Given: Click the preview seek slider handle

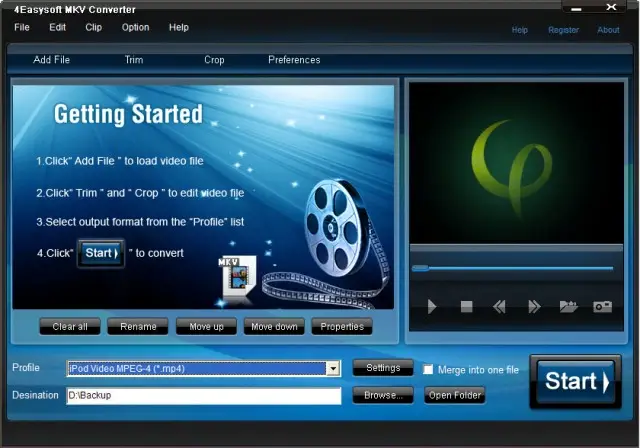Looking at the screenshot, I should click(420, 268).
